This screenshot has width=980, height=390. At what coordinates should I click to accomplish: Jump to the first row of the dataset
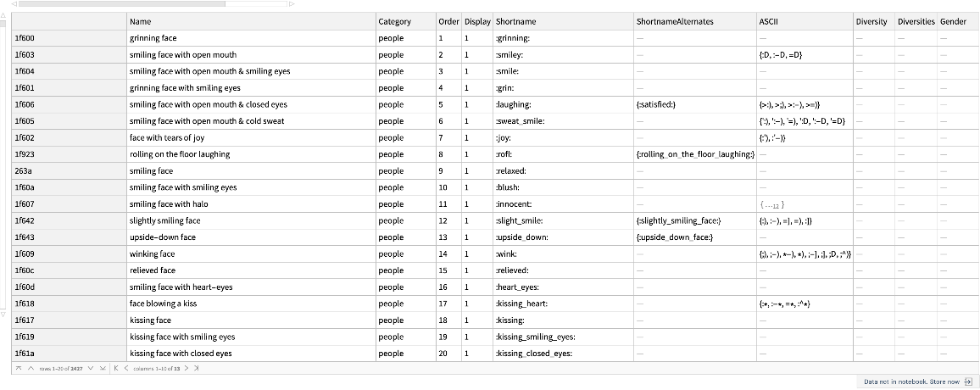19,368
